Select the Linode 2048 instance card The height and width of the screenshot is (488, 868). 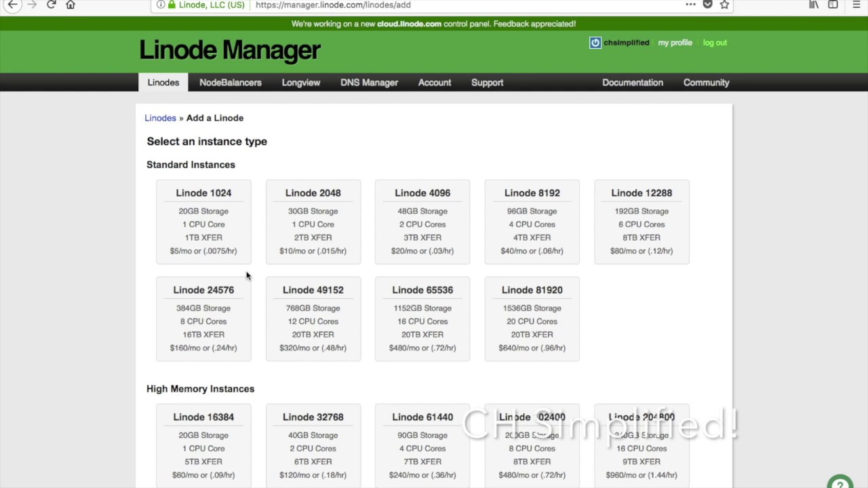pyautogui.click(x=313, y=222)
